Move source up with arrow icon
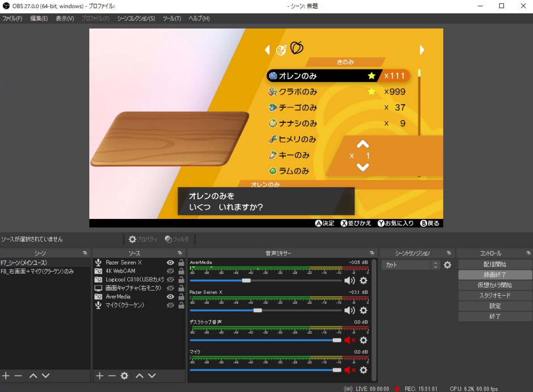Screen dimensions: 533x392 pyautogui.click(x=139, y=375)
